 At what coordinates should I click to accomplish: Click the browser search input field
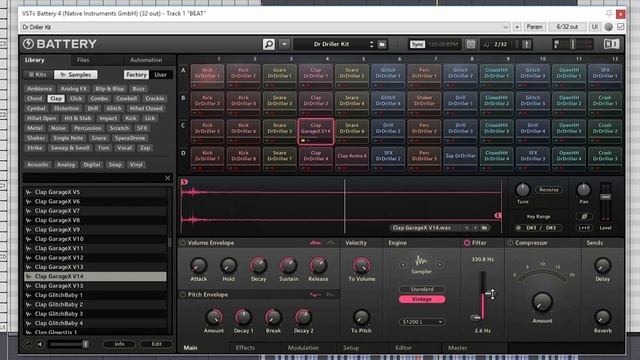pos(93,178)
